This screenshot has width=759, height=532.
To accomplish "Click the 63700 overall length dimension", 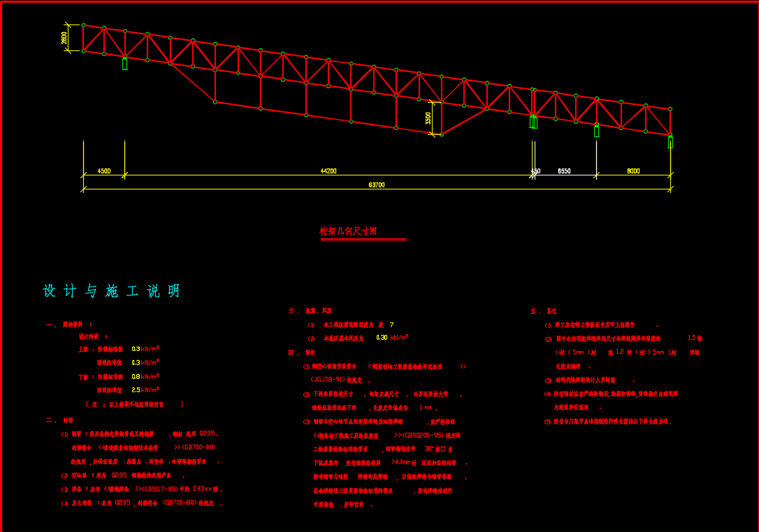I will pos(377,185).
